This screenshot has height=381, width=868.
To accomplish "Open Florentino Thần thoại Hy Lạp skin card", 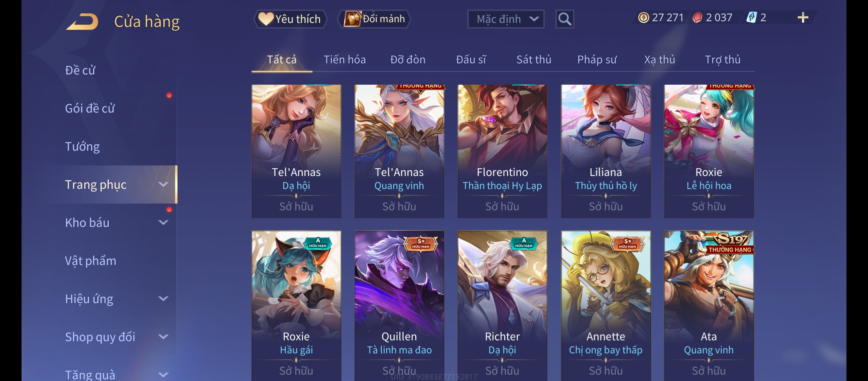I will tap(502, 151).
